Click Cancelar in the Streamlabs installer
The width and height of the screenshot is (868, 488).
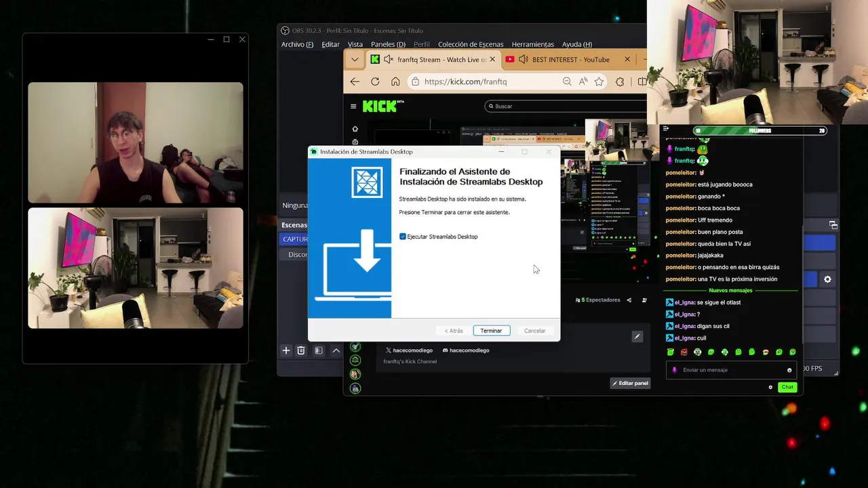tap(535, 331)
